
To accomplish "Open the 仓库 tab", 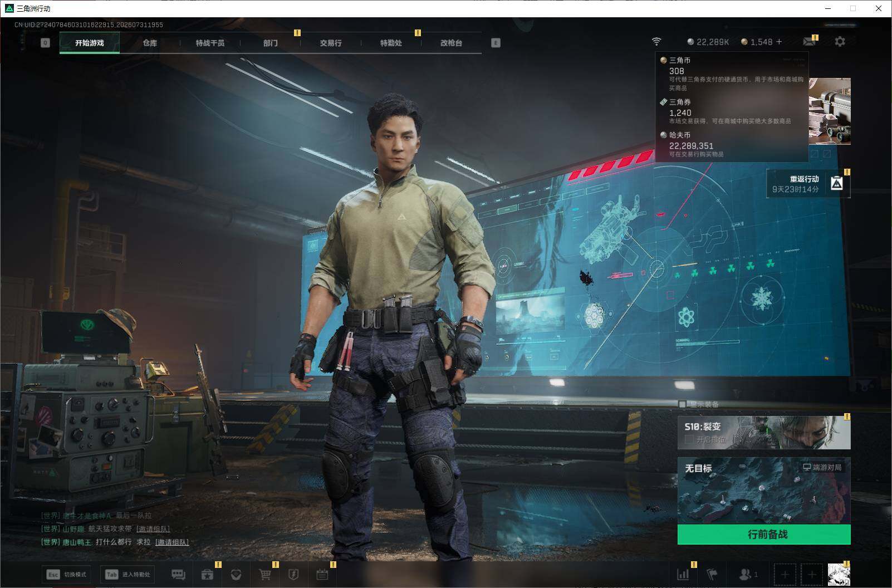I will (x=150, y=43).
